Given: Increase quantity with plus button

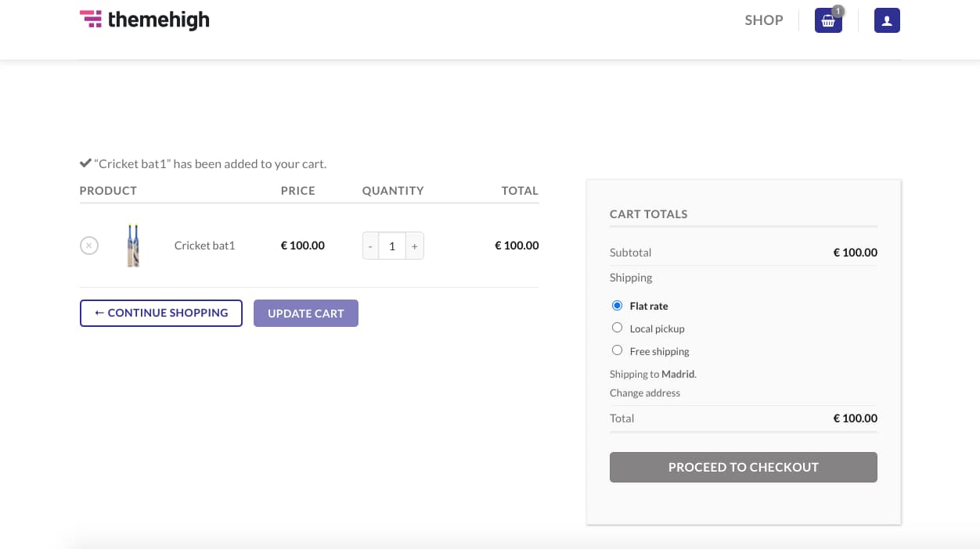Looking at the screenshot, I should 414,246.
